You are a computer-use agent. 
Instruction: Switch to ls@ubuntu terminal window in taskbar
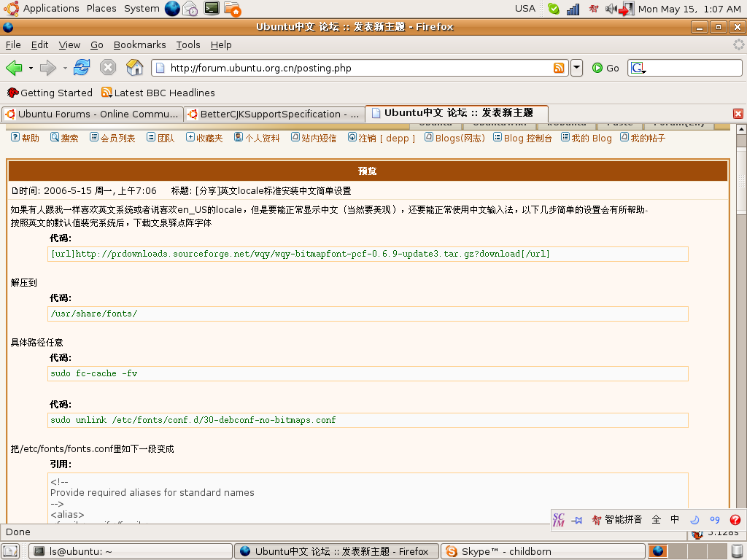click(x=131, y=551)
